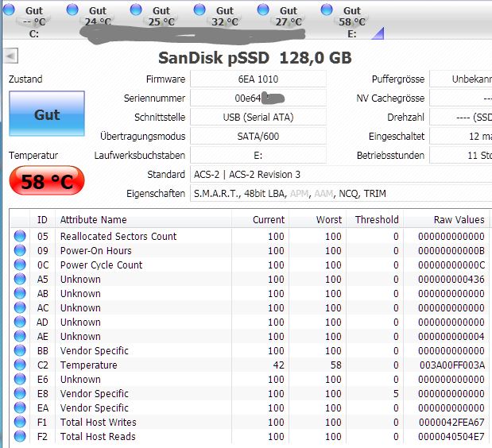
Task: Click raw value 000040504E7
Action: (x=451, y=436)
